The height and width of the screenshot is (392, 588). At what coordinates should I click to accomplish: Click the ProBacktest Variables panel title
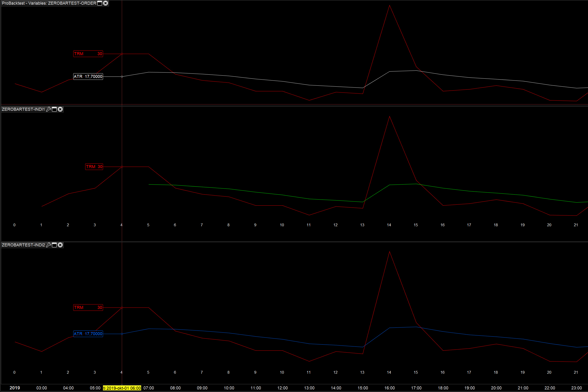click(49, 3)
